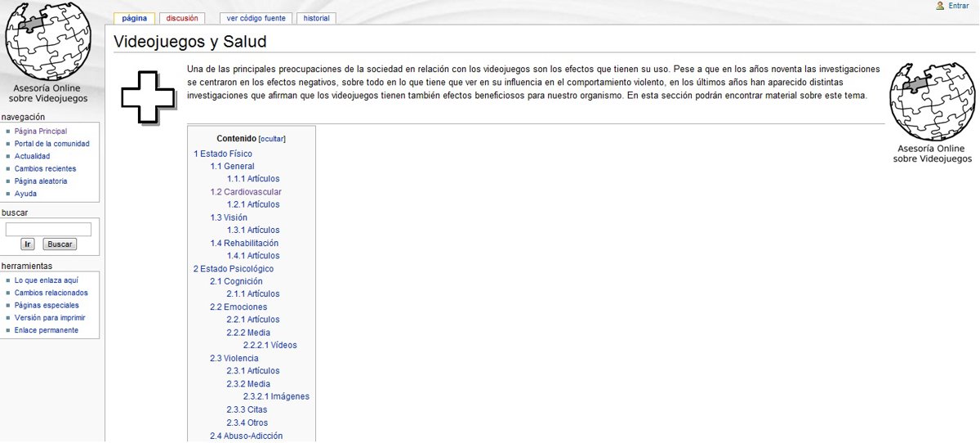
Task: Jump to 1.2 Cardiovascular section
Action: (x=246, y=192)
